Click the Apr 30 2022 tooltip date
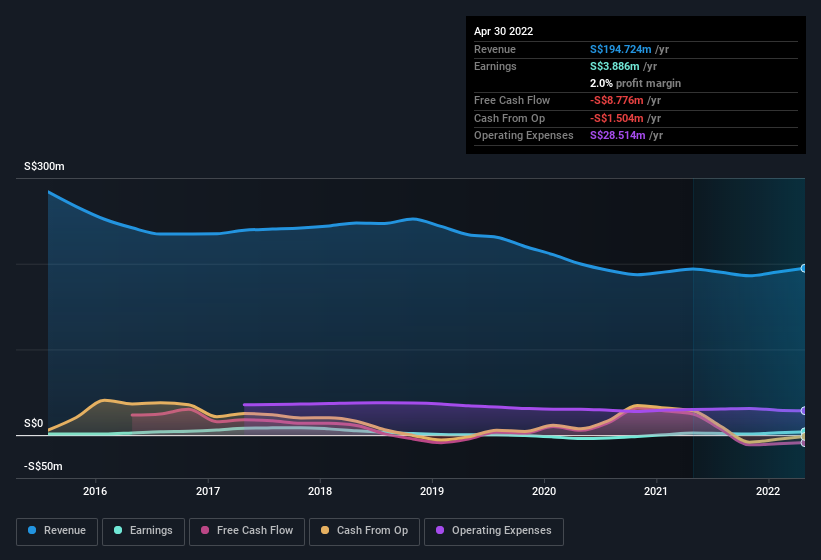The width and height of the screenshot is (821, 560). point(503,31)
